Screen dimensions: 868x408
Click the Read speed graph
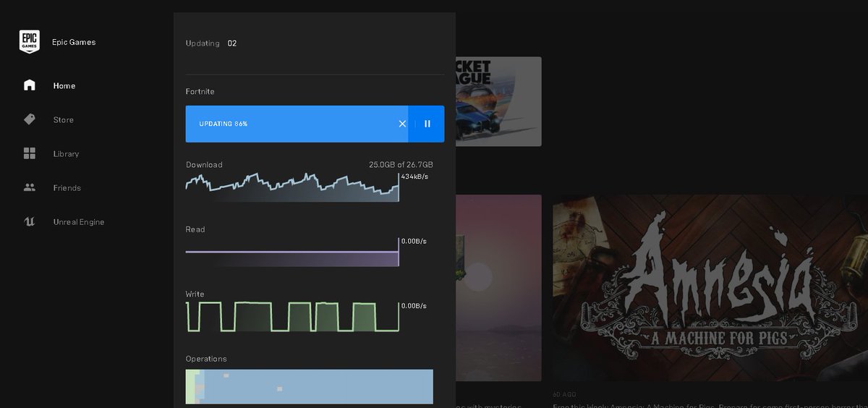coord(292,252)
